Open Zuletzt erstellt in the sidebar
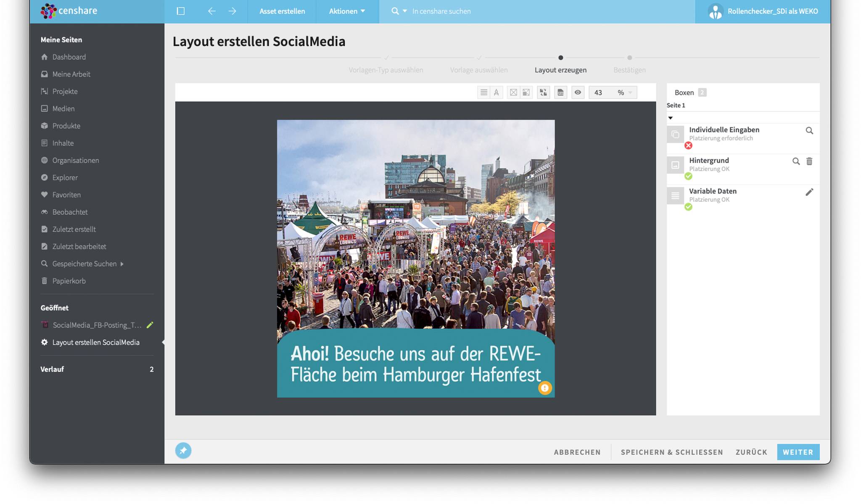Screen dimensions: 861x504 pyautogui.click(x=74, y=230)
